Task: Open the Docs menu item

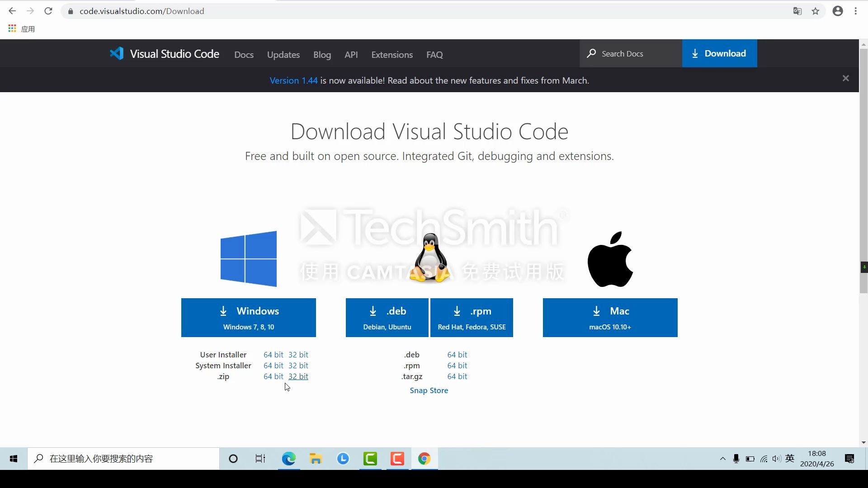Action: tap(244, 54)
